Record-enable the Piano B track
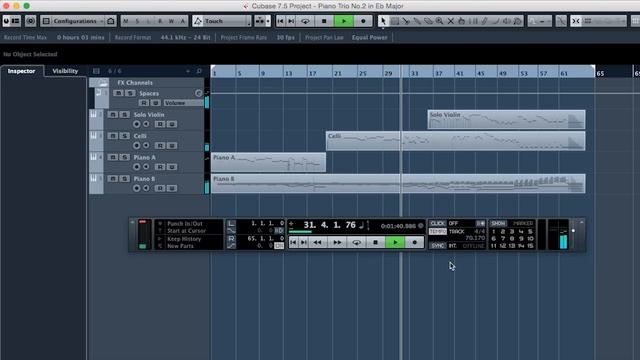This screenshot has height=360, width=640. tap(136, 188)
